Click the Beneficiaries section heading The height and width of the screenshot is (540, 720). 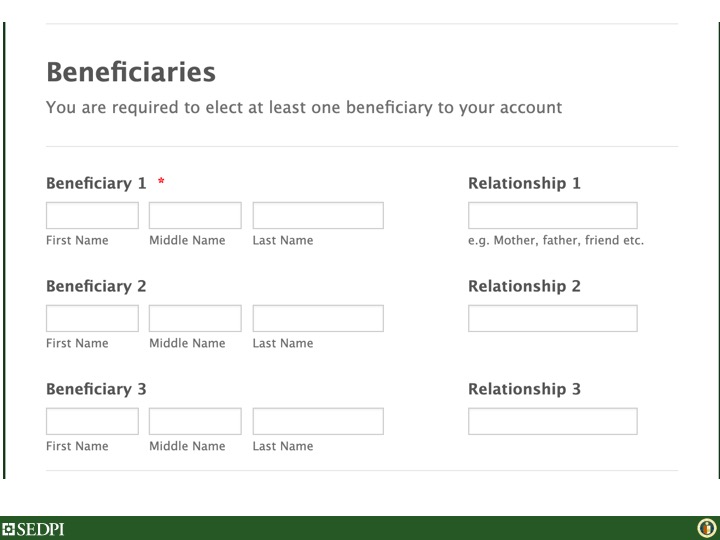(x=131, y=73)
